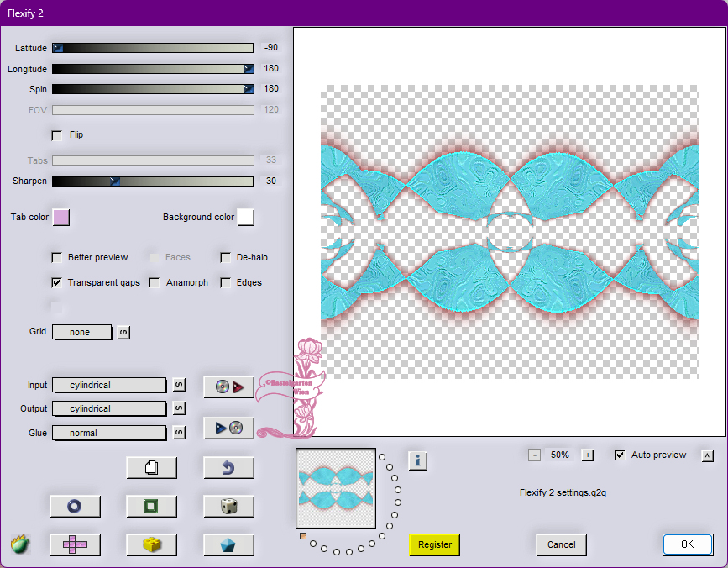Enable the Anamorph checkbox

tap(155, 283)
